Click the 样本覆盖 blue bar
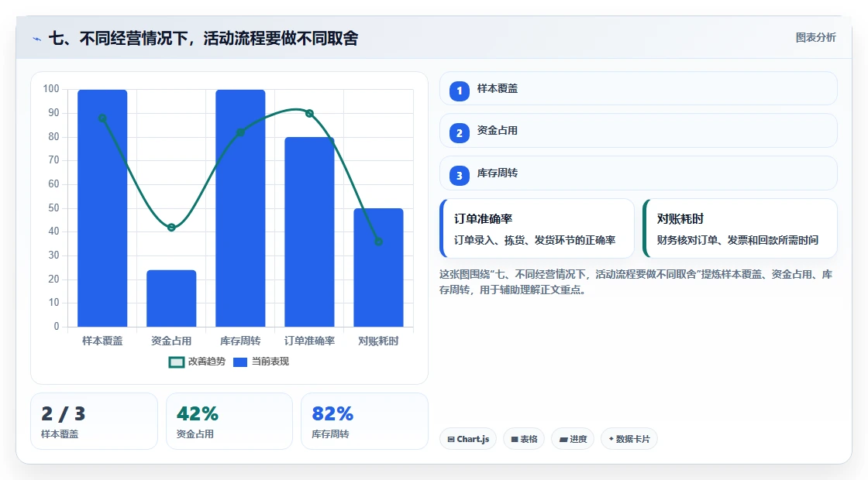The height and width of the screenshot is (480, 868). pos(102,208)
